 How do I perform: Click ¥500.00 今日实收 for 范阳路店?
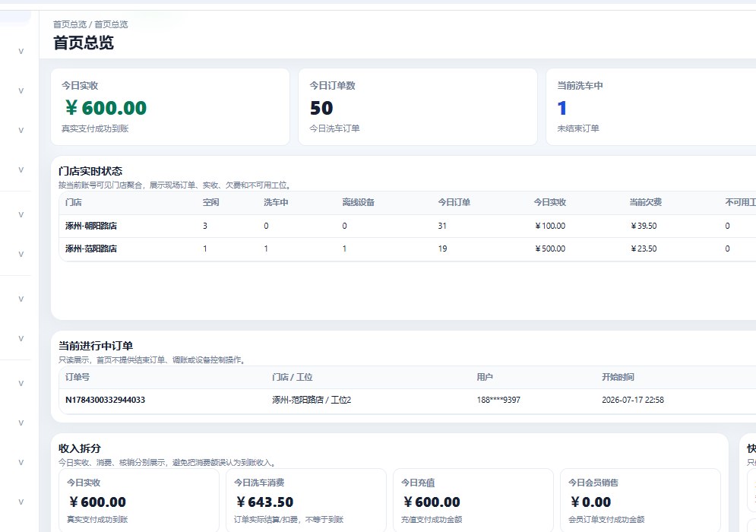tap(549, 249)
